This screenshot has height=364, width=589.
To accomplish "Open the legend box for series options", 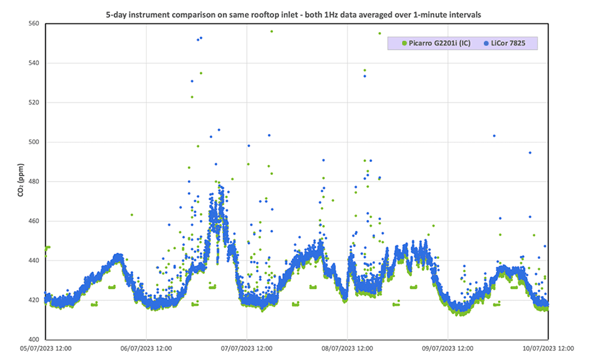I will (461, 43).
